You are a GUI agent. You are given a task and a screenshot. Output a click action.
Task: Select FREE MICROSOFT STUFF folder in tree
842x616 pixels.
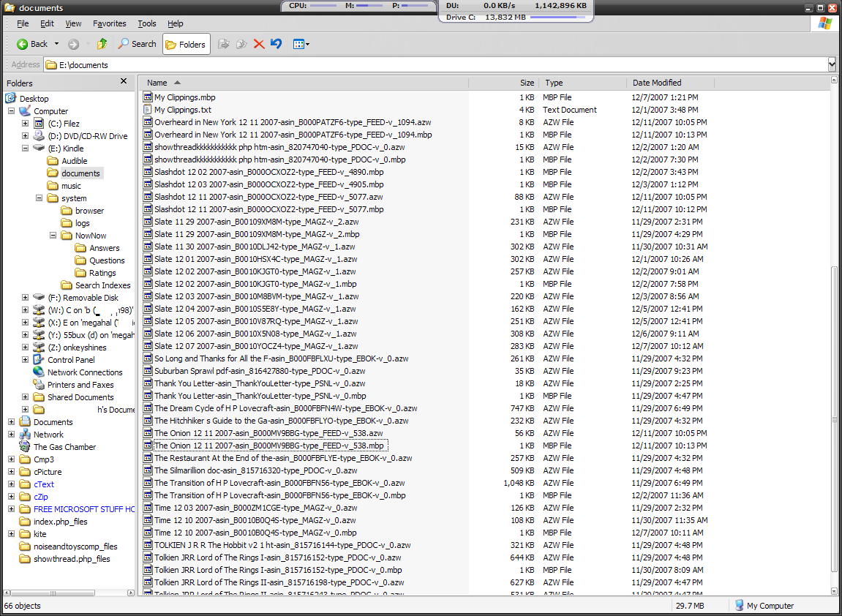coord(84,509)
